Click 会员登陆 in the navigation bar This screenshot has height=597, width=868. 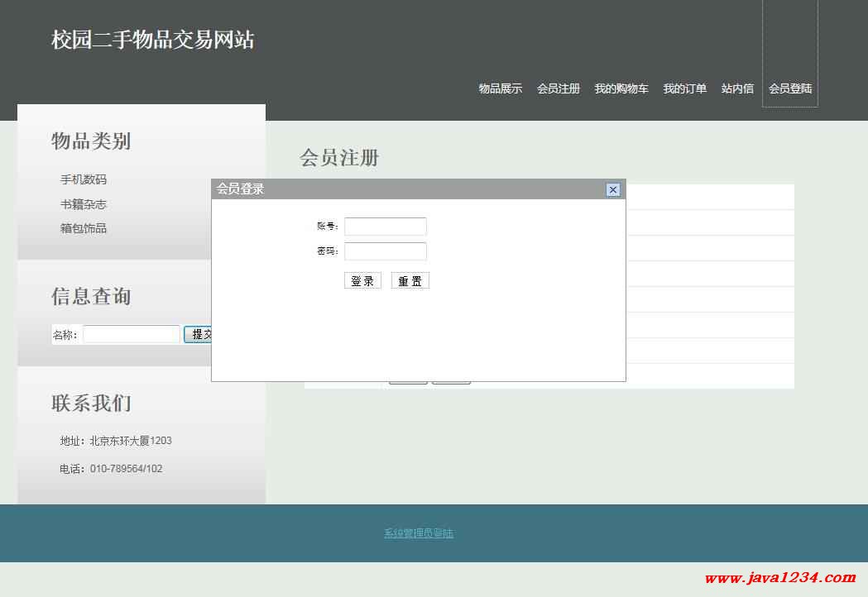[x=789, y=88]
